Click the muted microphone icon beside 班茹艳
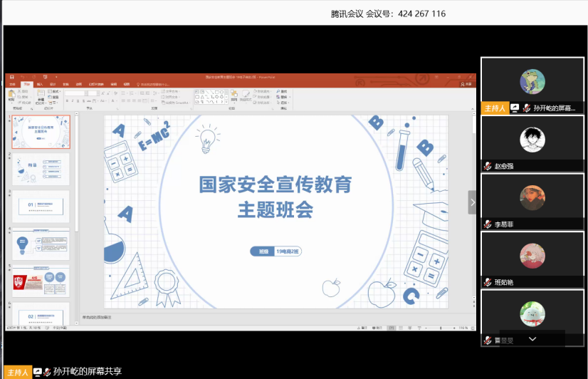This screenshot has height=379, width=588. pyautogui.click(x=488, y=281)
